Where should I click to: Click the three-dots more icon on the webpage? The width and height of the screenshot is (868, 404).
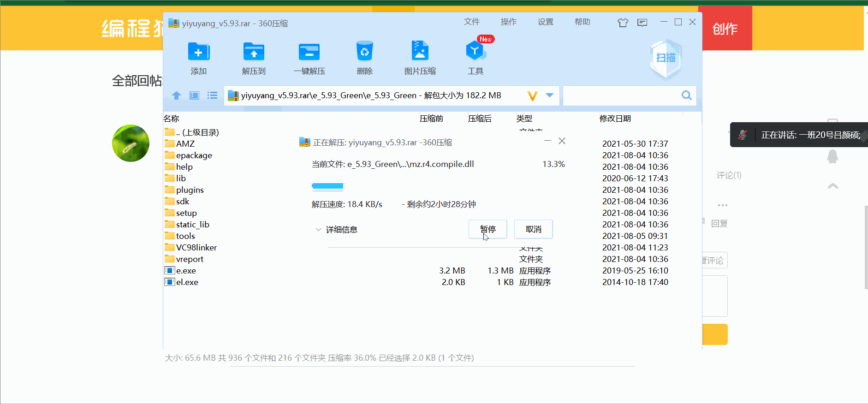(x=723, y=205)
